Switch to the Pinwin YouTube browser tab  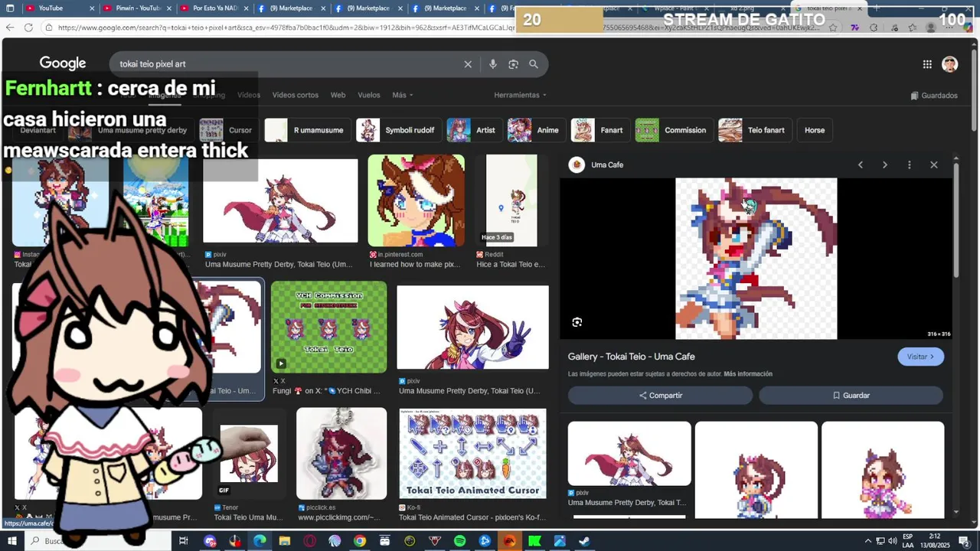tap(136, 8)
